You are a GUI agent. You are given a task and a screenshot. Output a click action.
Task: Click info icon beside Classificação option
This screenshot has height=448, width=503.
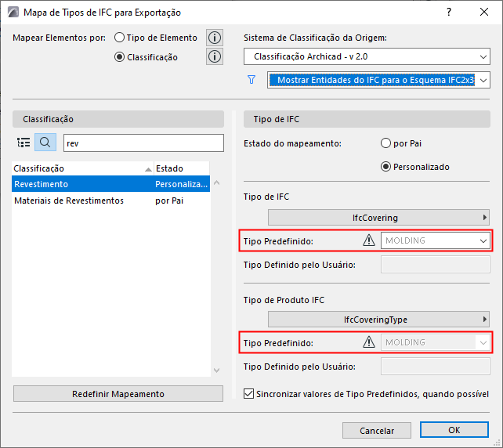pos(214,56)
